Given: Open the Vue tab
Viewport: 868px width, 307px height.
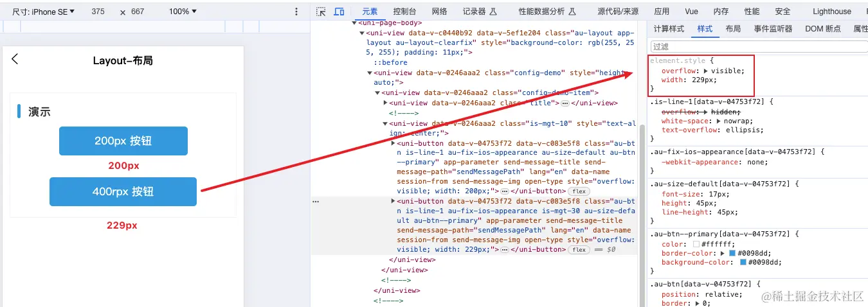Looking at the screenshot, I should pos(691,12).
